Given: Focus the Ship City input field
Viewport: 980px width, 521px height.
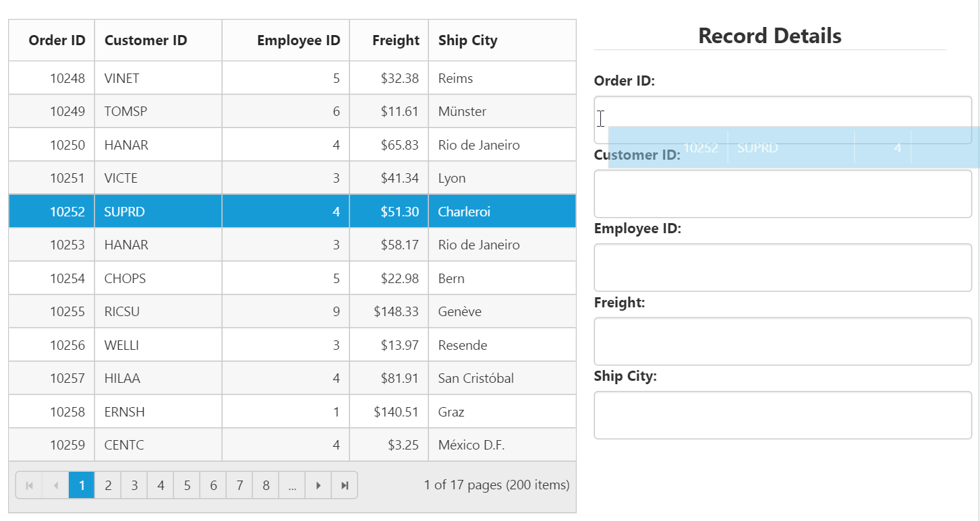Looking at the screenshot, I should coord(782,415).
